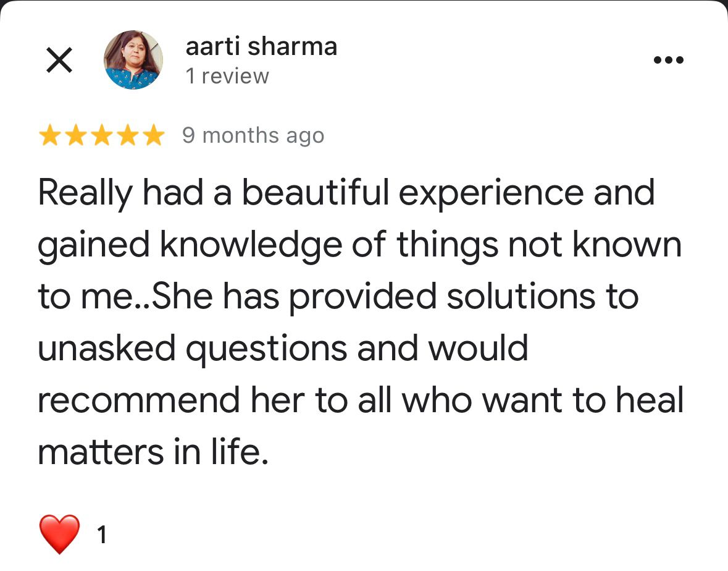Click the word 'solutions' in the review

(x=521, y=297)
